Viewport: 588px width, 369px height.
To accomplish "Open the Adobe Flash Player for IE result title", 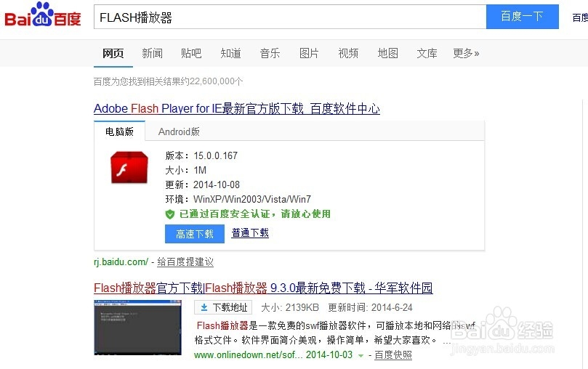I will click(237, 109).
